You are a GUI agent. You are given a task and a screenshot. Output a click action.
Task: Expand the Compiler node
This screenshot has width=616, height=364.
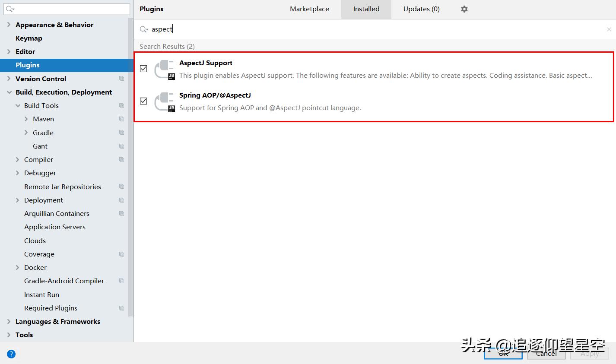18,159
